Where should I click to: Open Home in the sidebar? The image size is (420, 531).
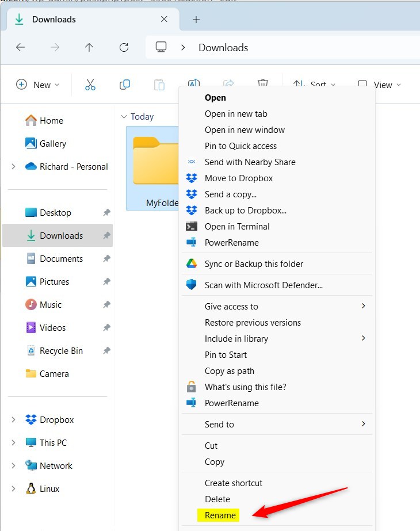(44, 121)
